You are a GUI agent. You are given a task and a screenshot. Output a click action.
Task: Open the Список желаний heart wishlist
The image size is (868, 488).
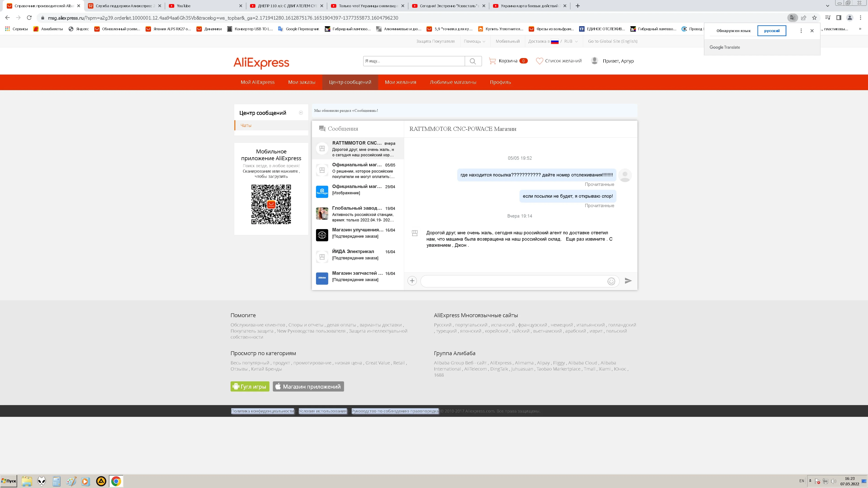[559, 61]
